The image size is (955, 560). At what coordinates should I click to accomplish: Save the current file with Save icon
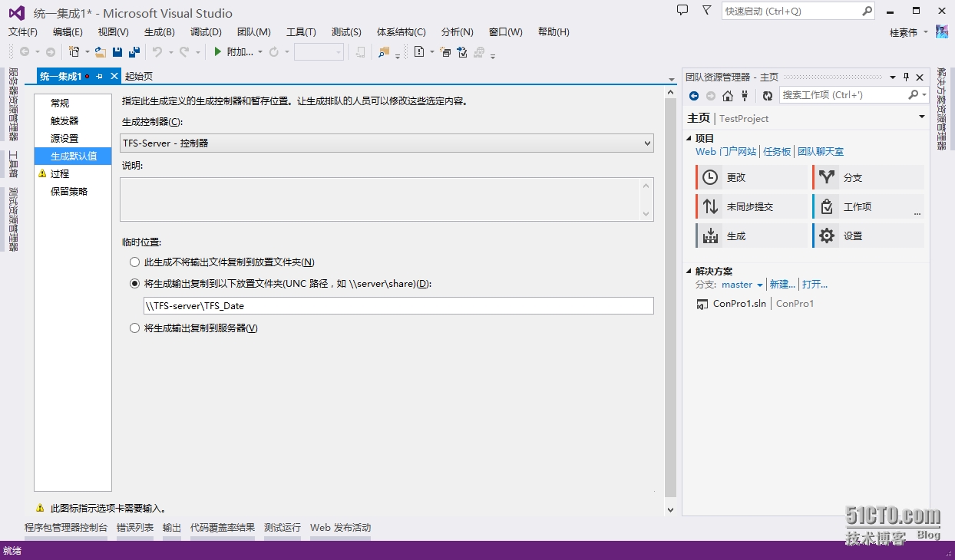pos(117,51)
